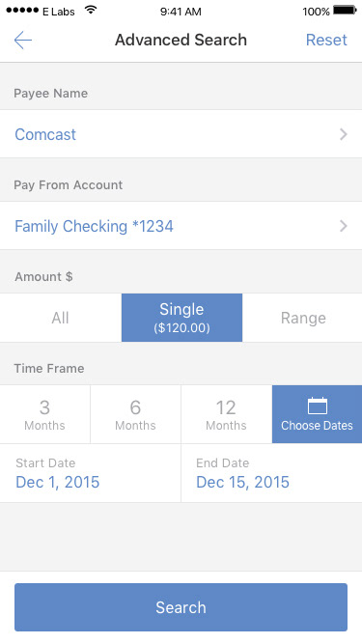Expand the Family Checking account chevron
Screen dimensions: 362x644
344,226
